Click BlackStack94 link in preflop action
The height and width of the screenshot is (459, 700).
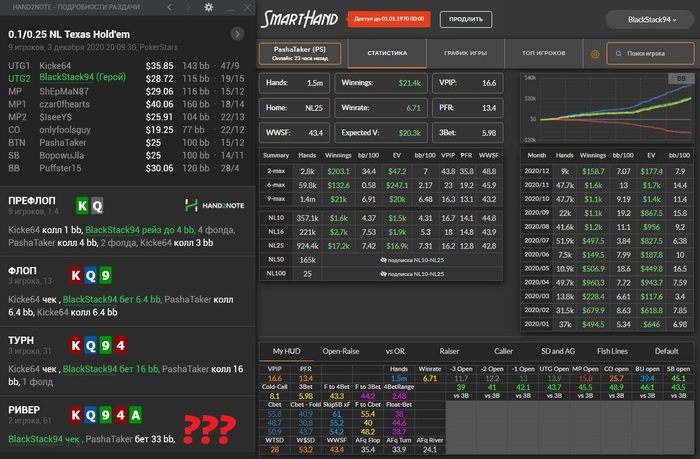coord(112,230)
